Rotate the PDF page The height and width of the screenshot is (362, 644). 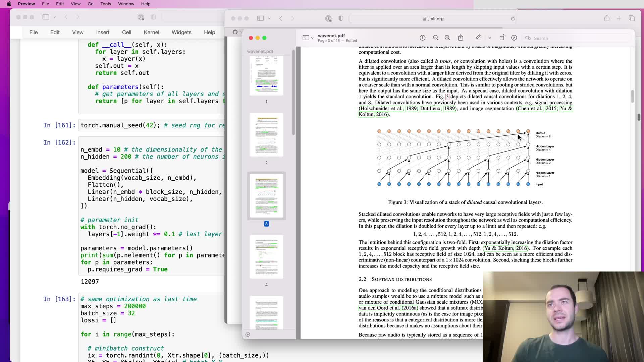502,38
